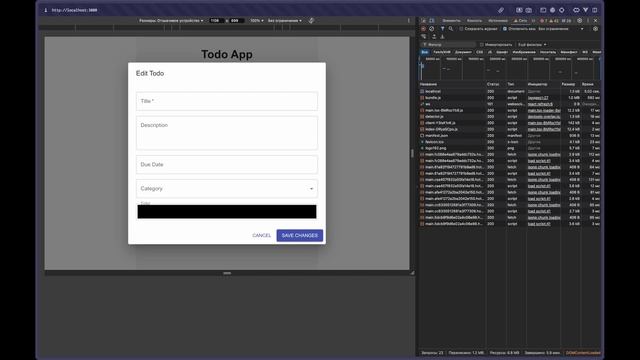Filter requests by Document type

(x=463, y=52)
